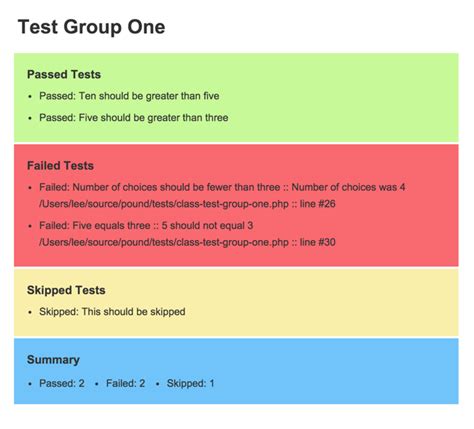Image resolution: width=474 pixels, height=429 pixels.
Task: Click the Ten should be greater than five result
Action: pos(129,96)
